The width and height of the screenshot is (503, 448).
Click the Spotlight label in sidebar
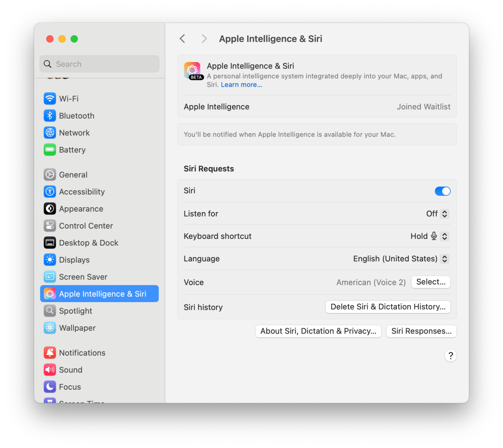click(x=75, y=311)
